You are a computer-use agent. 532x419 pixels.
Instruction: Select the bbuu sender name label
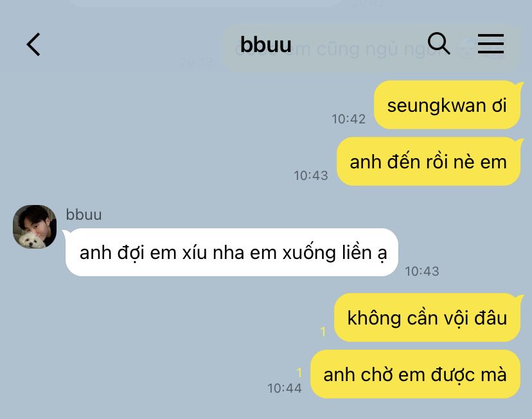[84, 215]
